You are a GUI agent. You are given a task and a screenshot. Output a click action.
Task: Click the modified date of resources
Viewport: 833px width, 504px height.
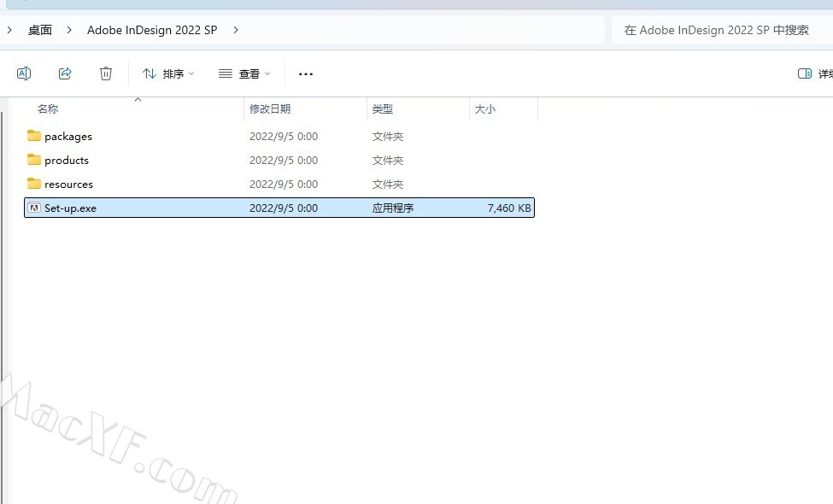(284, 185)
